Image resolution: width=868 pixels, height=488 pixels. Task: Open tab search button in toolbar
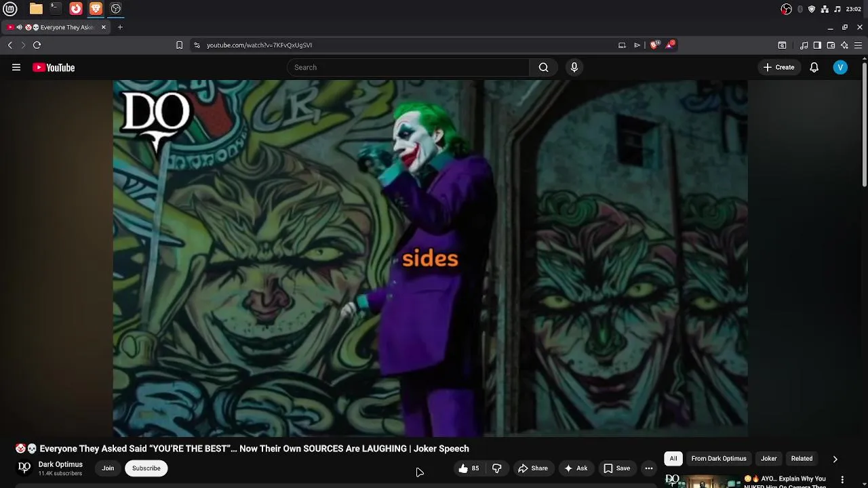click(782, 45)
